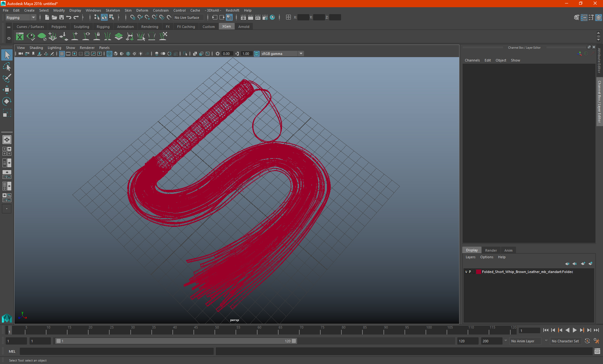Open the No Character Set dropdown
The width and height of the screenshot is (603, 364).
pos(566,341)
